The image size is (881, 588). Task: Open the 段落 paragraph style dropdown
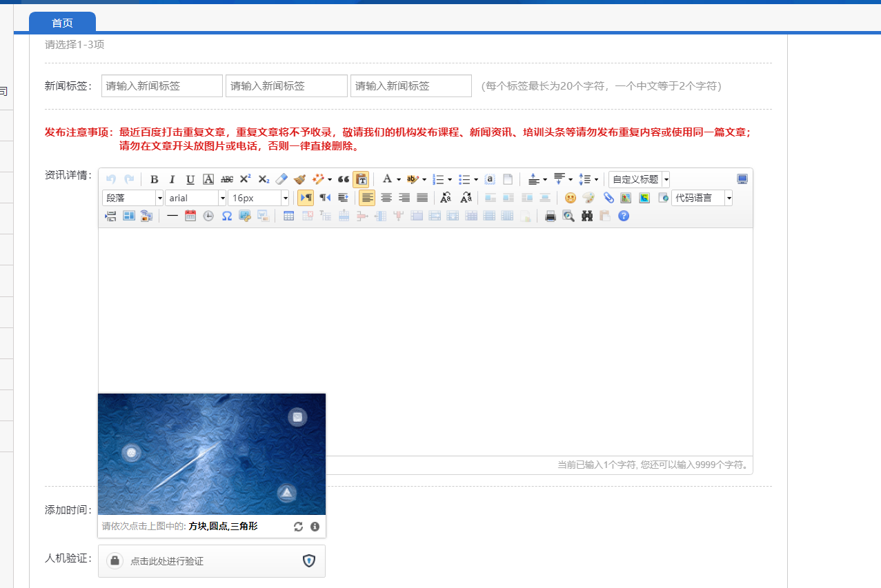point(131,198)
